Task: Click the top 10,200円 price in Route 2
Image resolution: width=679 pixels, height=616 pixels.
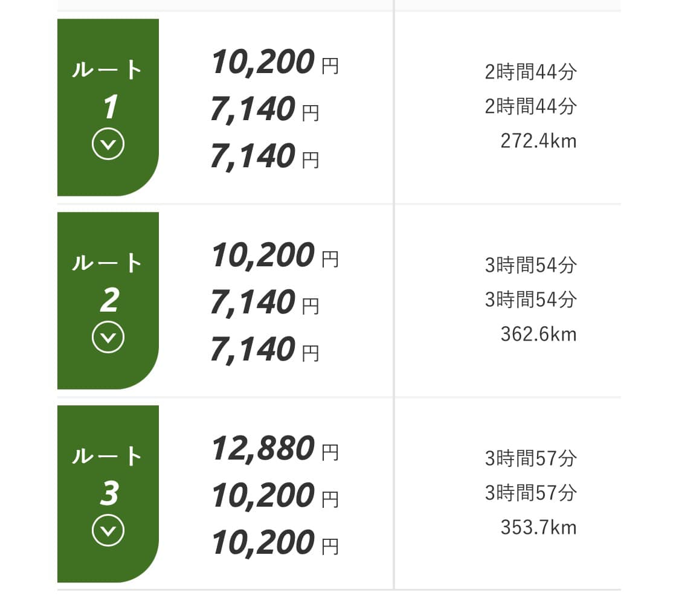Action: [274, 255]
